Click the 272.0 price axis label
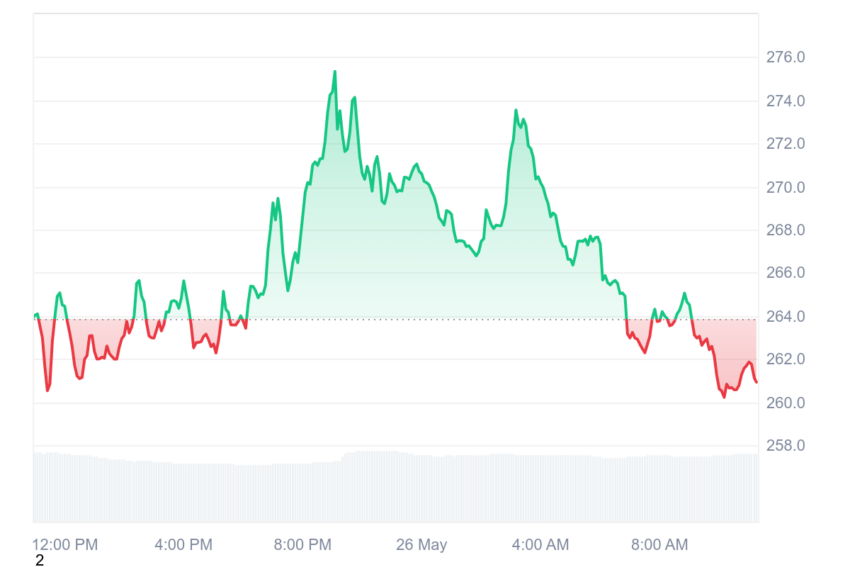850x567 pixels. tap(785, 144)
